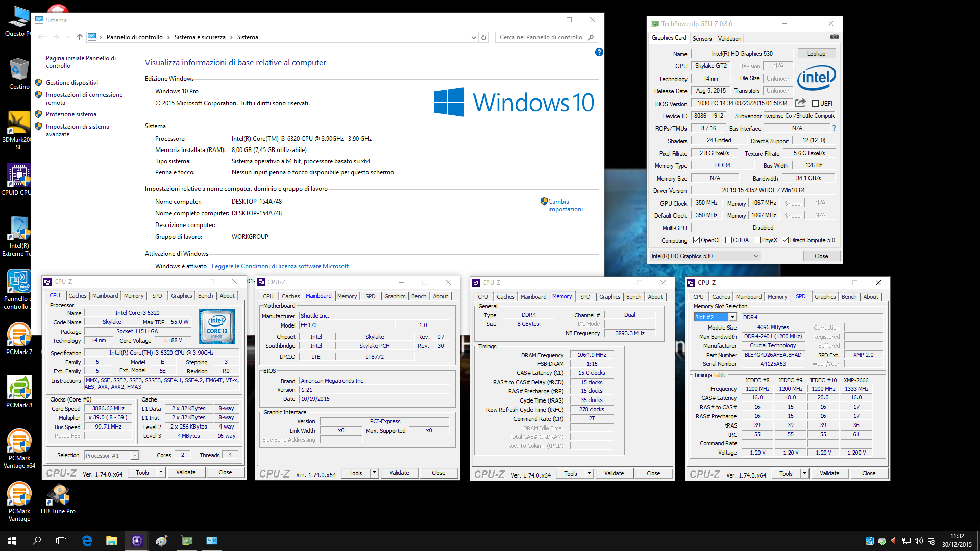Open taskbar search magnifier
Screen dimensions: 980x551
click(x=37, y=541)
